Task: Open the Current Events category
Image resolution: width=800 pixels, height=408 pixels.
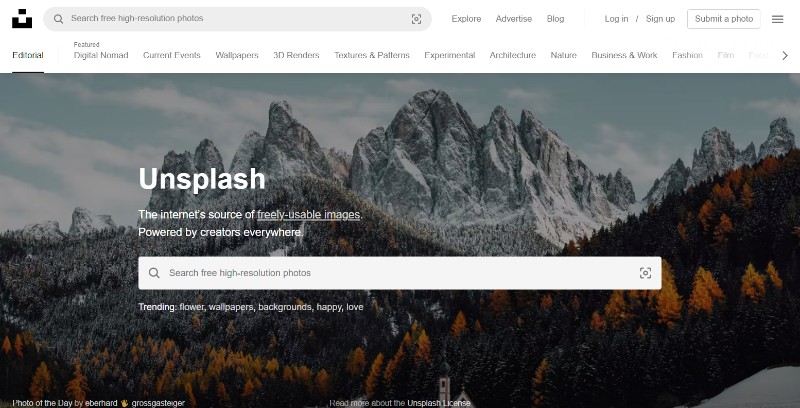Action: (172, 55)
